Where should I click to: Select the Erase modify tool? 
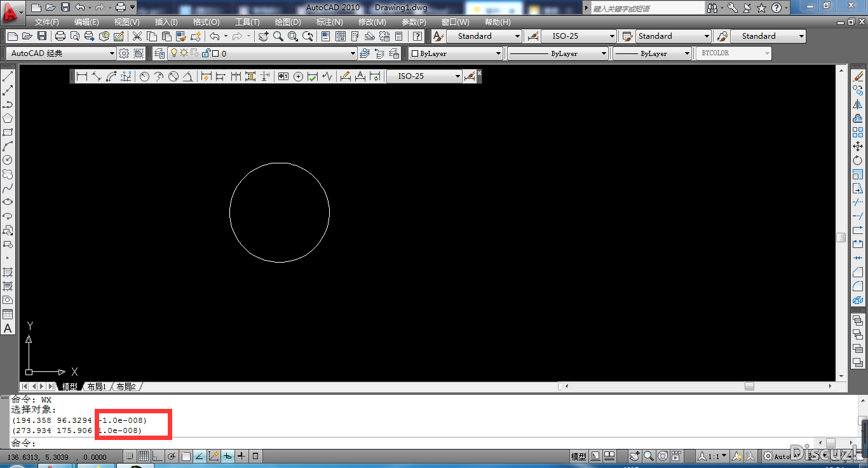point(858,77)
